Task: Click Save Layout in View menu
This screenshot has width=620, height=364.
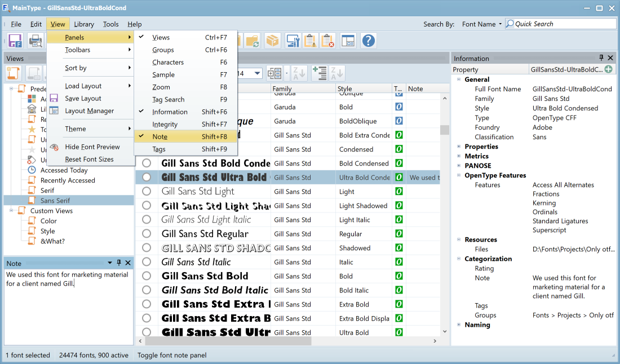Action: (x=91, y=99)
